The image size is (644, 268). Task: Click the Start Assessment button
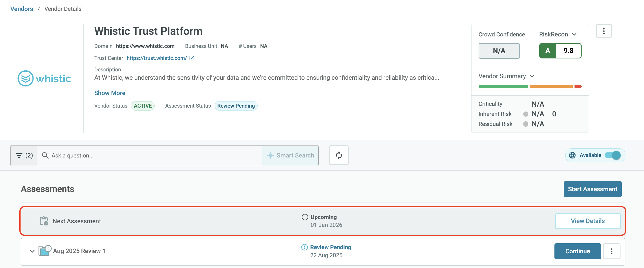coord(593,189)
